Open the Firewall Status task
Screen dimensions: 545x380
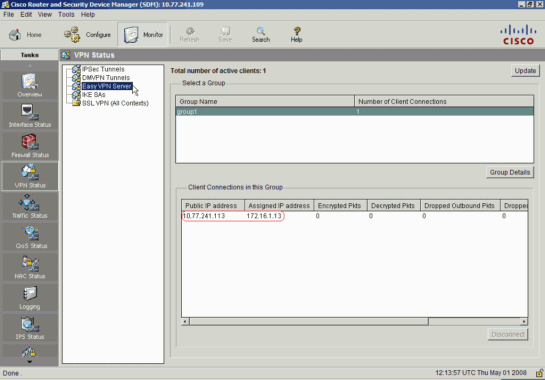[x=30, y=146]
